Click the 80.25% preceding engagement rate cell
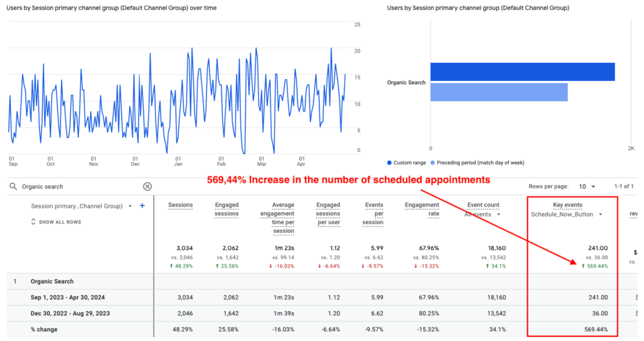Screen dimensions: 644x341 click(x=429, y=313)
